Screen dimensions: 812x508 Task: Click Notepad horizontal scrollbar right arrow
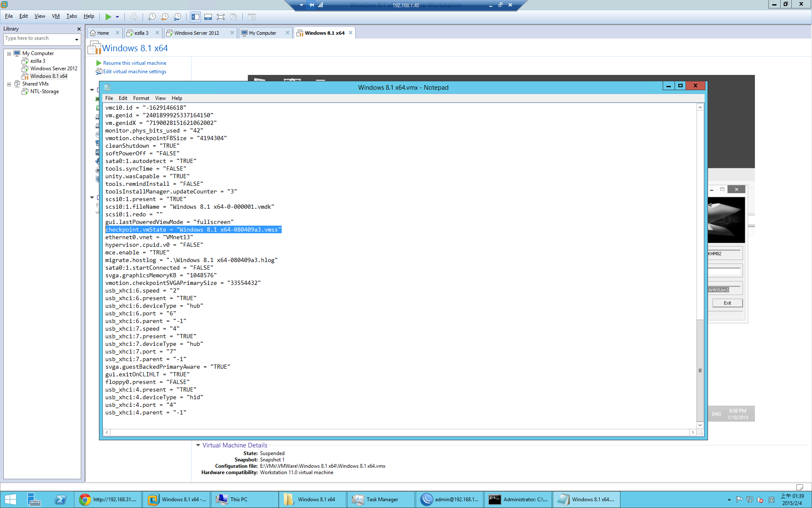click(693, 432)
